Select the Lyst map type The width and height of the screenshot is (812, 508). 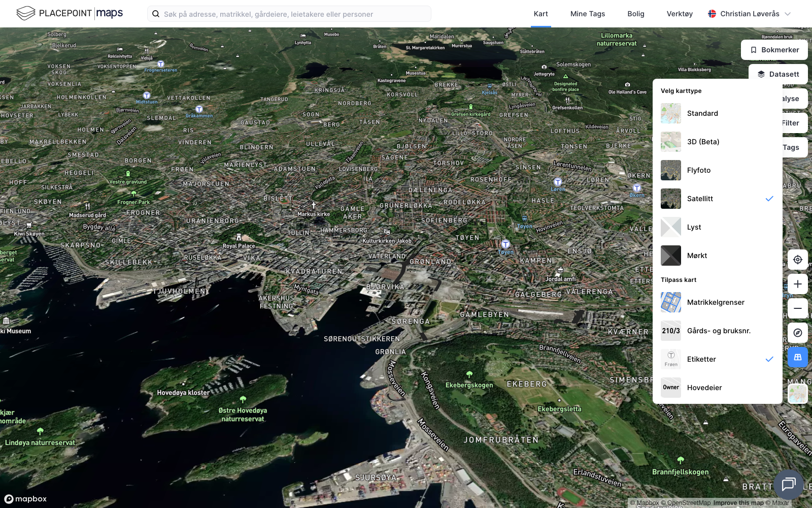pos(718,227)
